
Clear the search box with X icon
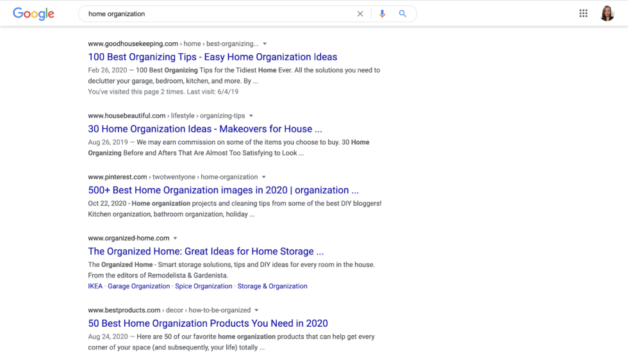360,13
